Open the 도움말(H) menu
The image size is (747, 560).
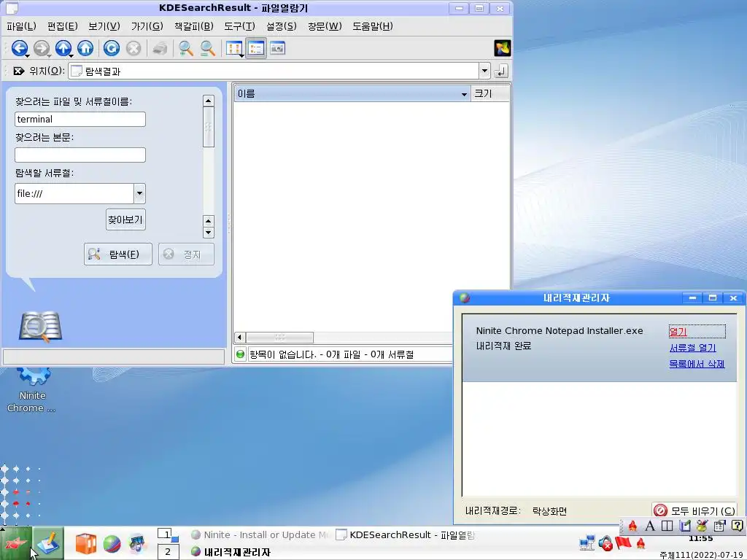click(373, 26)
